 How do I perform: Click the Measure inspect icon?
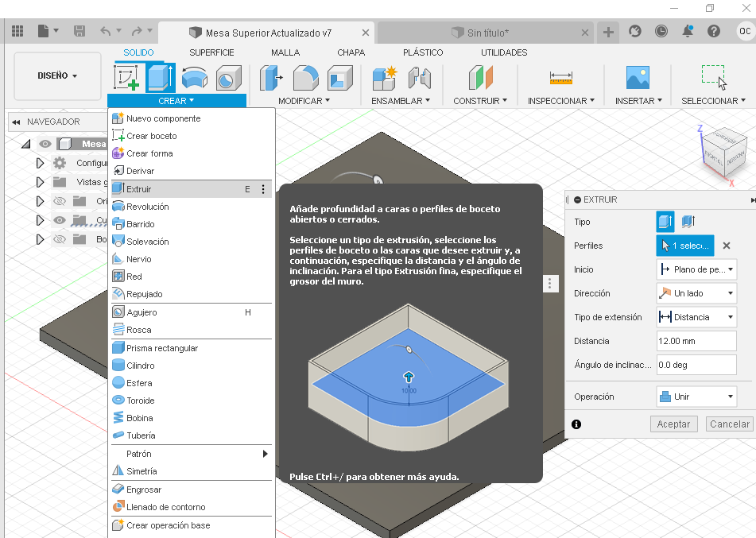(x=560, y=78)
